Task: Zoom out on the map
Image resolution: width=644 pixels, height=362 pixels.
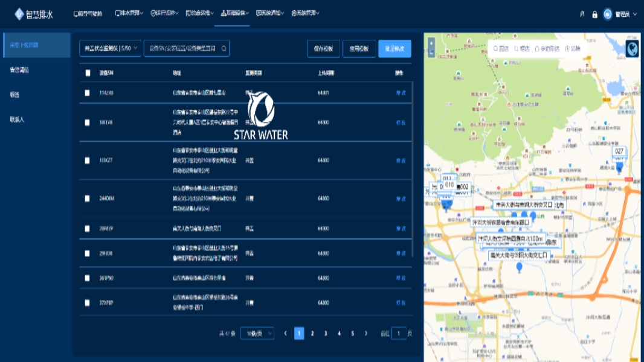Action: click(431, 53)
